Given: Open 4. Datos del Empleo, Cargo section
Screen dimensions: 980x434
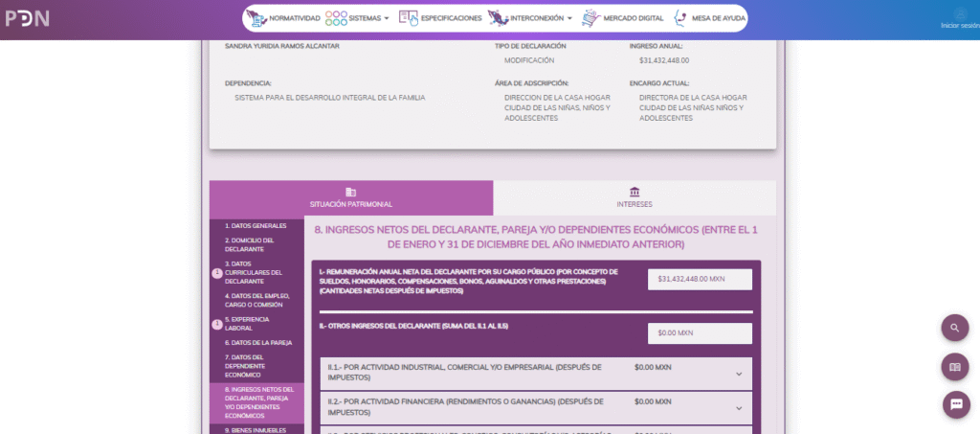Looking at the screenshot, I should point(258,300).
